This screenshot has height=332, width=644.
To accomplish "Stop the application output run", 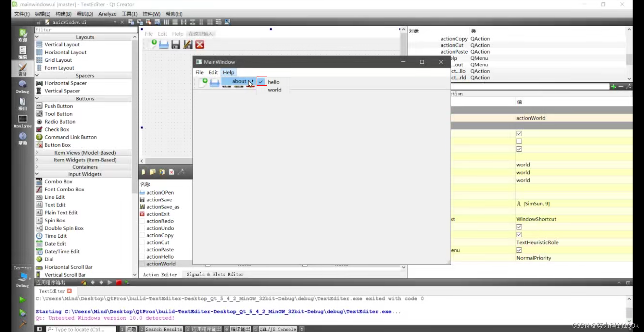I will 119,282.
